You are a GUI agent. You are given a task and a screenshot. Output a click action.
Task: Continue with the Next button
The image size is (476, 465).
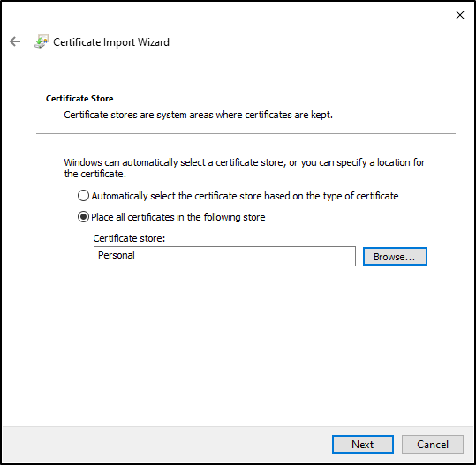tap(363, 445)
